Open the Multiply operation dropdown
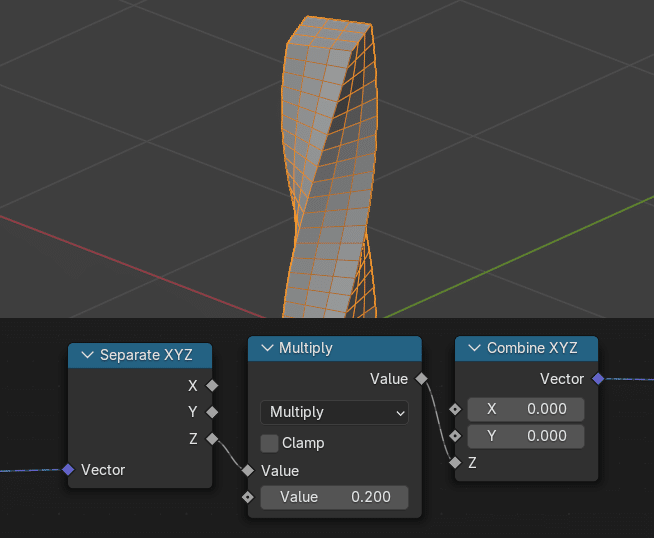 [x=334, y=412]
